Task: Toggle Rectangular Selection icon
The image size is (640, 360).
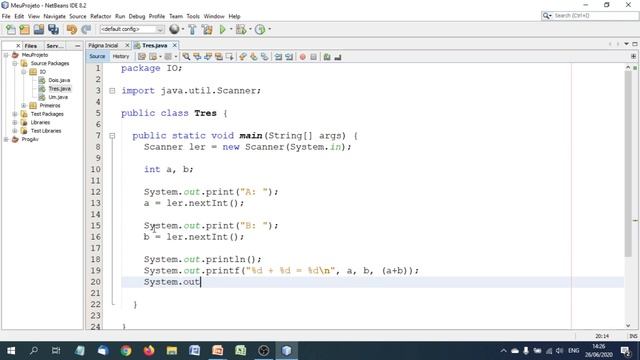Action: (230, 57)
